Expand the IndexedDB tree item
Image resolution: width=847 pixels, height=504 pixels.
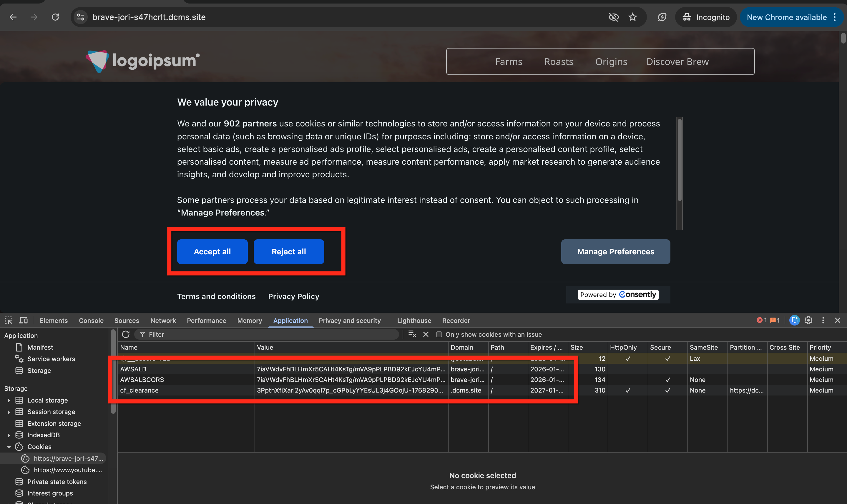click(x=9, y=435)
